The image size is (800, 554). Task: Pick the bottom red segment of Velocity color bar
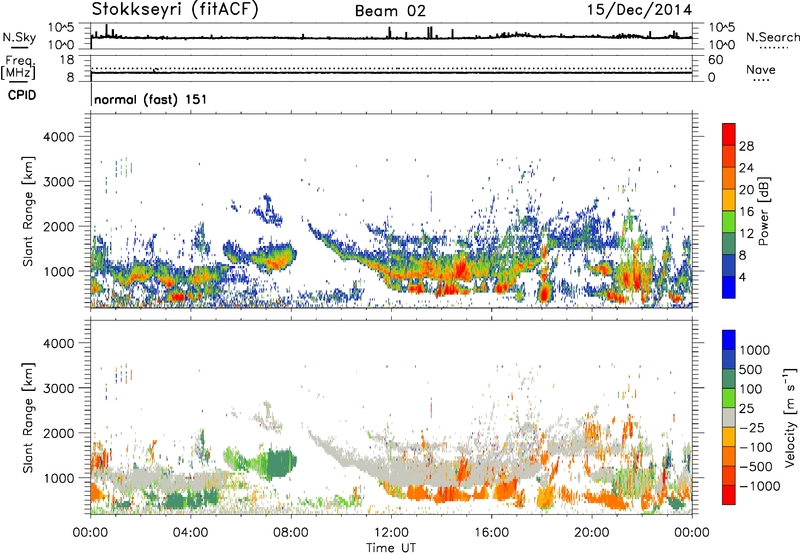[x=729, y=495]
